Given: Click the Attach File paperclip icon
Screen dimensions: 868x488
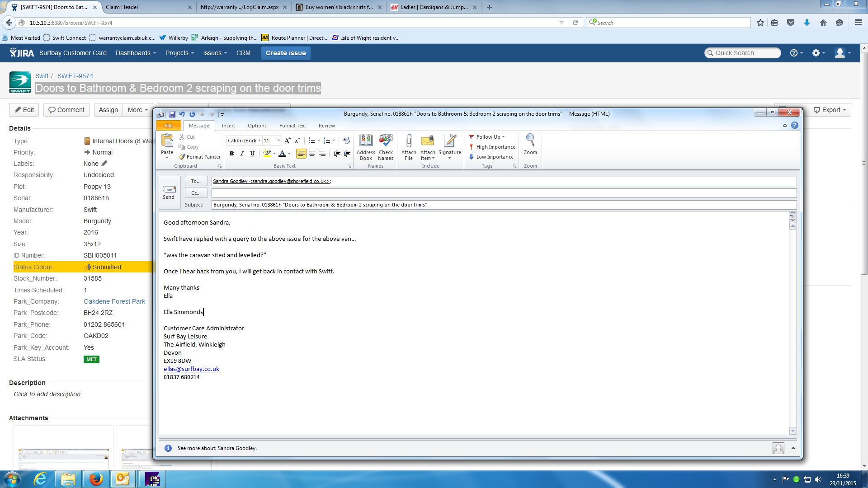Looking at the screenshot, I should point(409,141).
